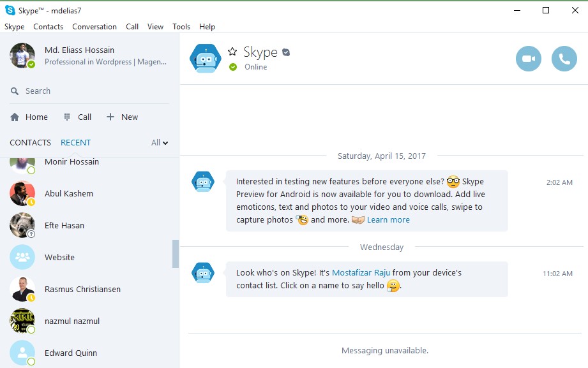Screen dimensions: 588x368
Task: Click the handshake emoticon before Learn more
Action: pos(358,220)
